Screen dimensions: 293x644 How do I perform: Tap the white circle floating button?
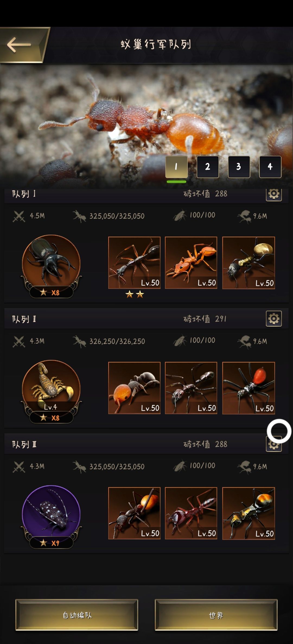point(279,431)
